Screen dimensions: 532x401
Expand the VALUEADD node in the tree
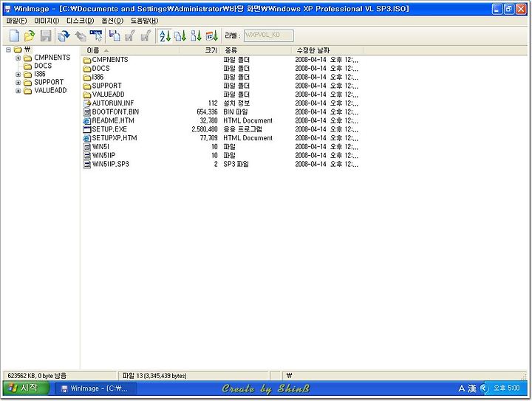click(x=18, y=91)
